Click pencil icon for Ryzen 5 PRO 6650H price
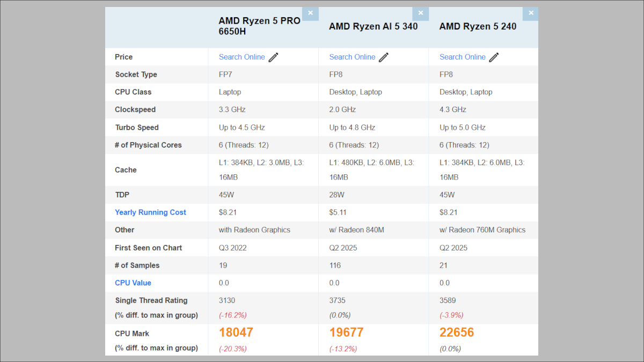Viewport: 644px width, 362px height. (274, 57)
